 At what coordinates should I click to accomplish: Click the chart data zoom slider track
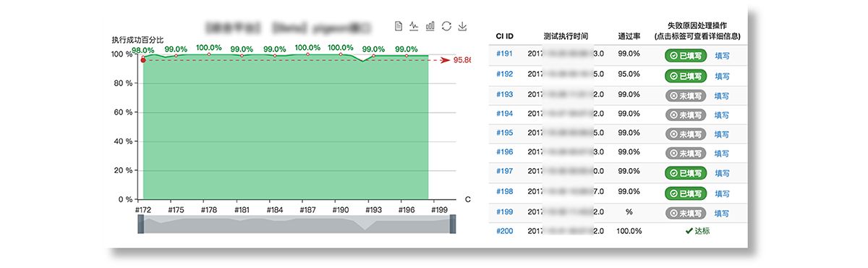point(297,224)
